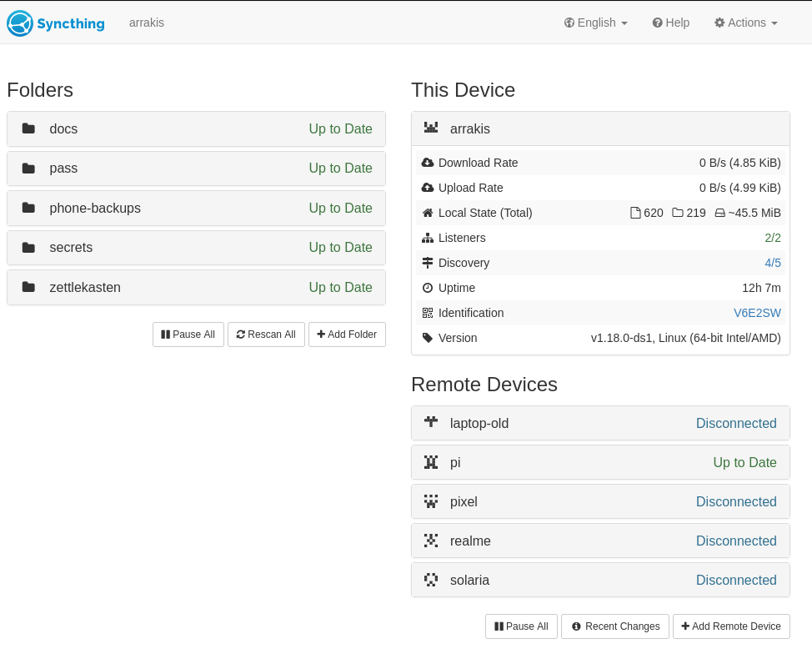The image size is (812, 659).
Task: Open the English language dropdown
Action: coord(595,23)
